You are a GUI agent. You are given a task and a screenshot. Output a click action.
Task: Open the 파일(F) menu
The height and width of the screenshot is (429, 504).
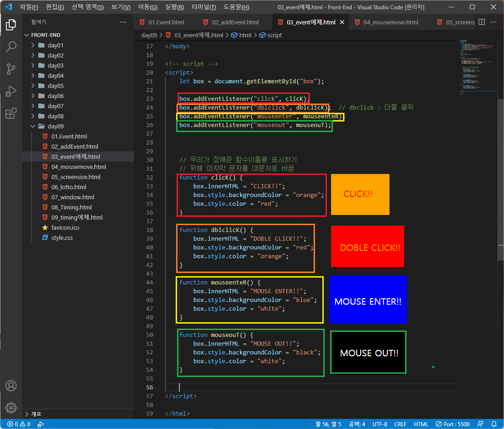pos(29,7)
